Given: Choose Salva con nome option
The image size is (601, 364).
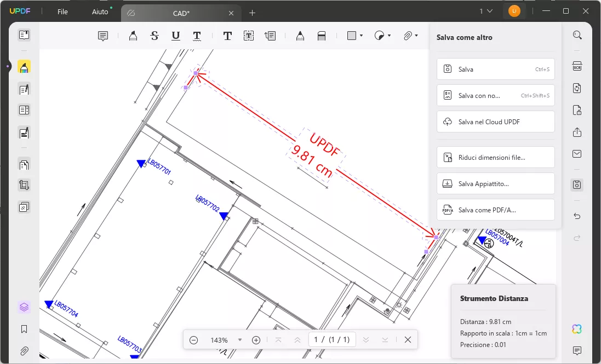Looking at the screenshot, I should click(x=496, y=96).
